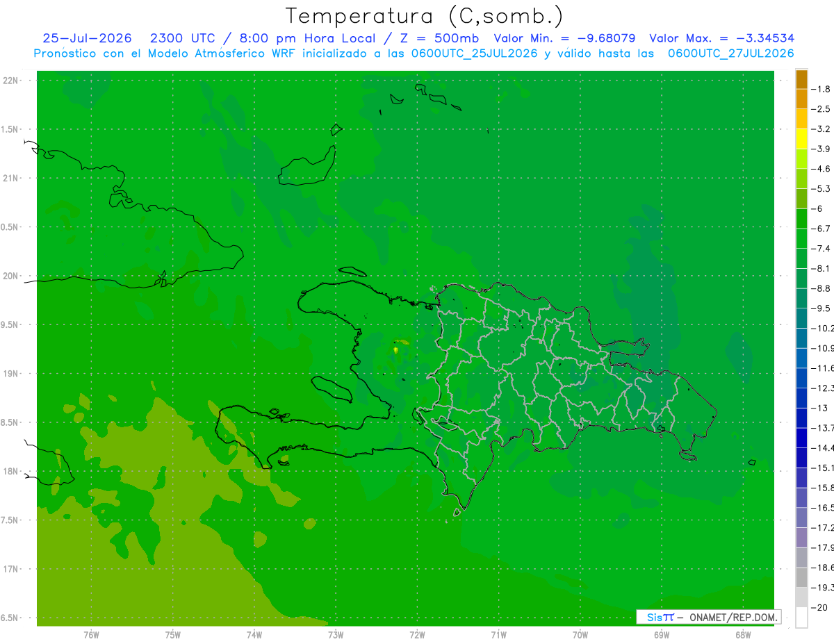The width and height of the screenshot is (834, 644).
Task: Click the "70W" longitude label
Action: [x=580, y=634]
